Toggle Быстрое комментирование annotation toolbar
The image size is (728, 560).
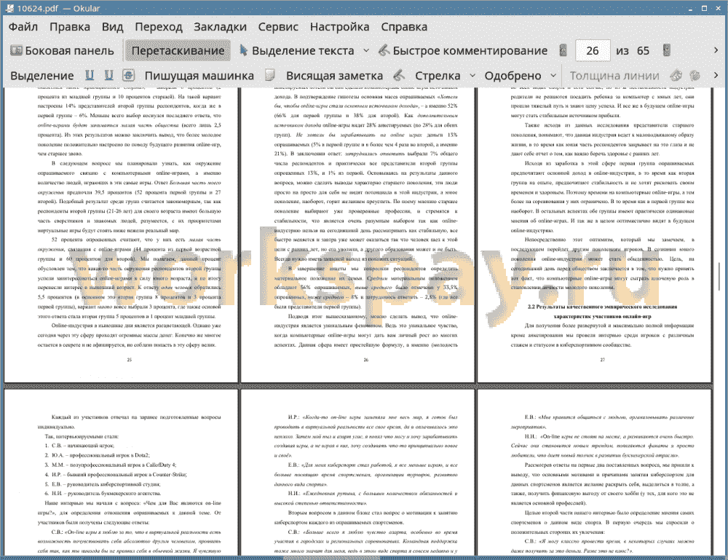(463, 51)
